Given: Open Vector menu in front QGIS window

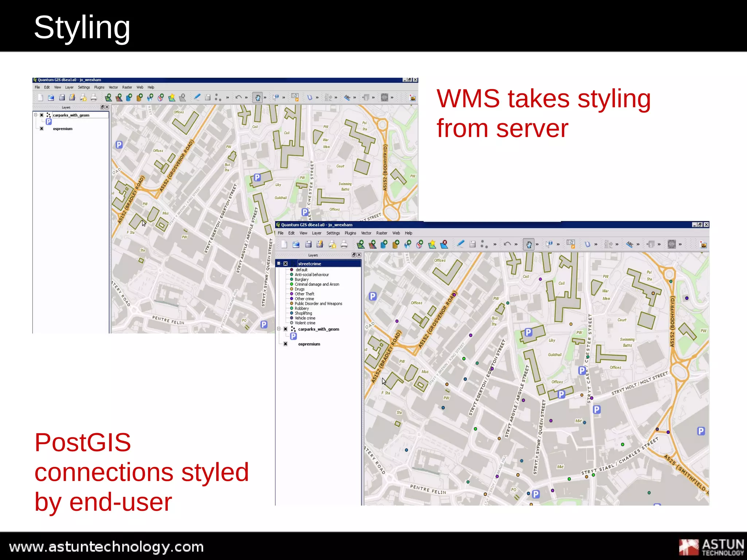Looking at the screenshot, I should [366, 233].
